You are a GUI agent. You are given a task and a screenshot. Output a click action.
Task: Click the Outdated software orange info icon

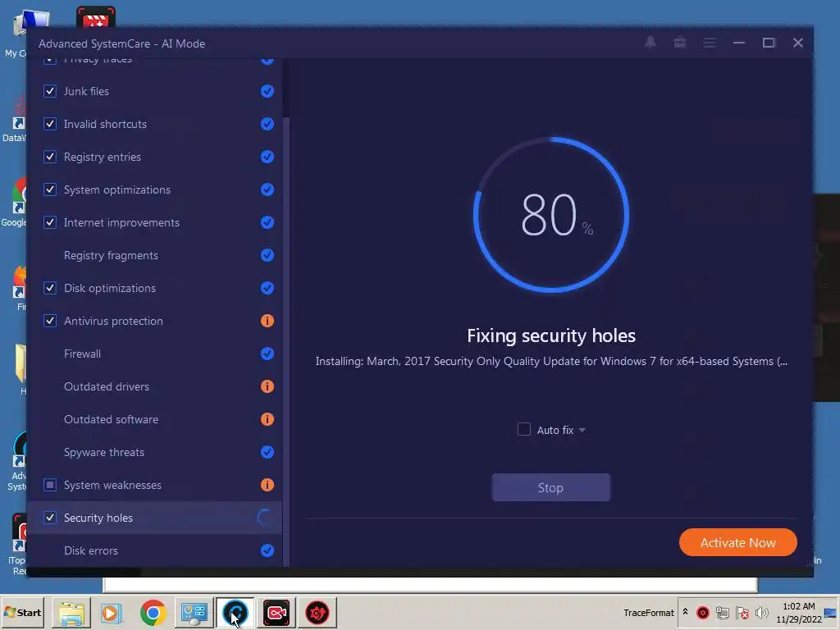pyautogui.click(x=267, y=419)
